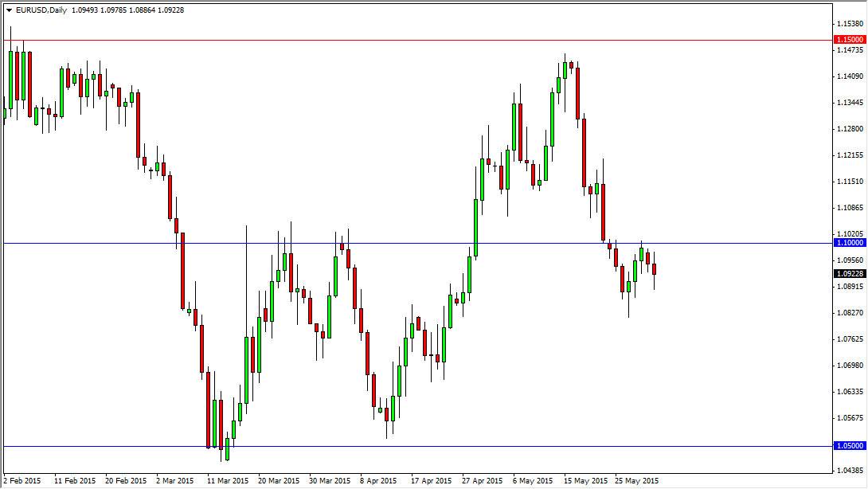868x489 pixels.
Task: Click the blue 1.05000 price tag
Action: [x=849, y=446]
